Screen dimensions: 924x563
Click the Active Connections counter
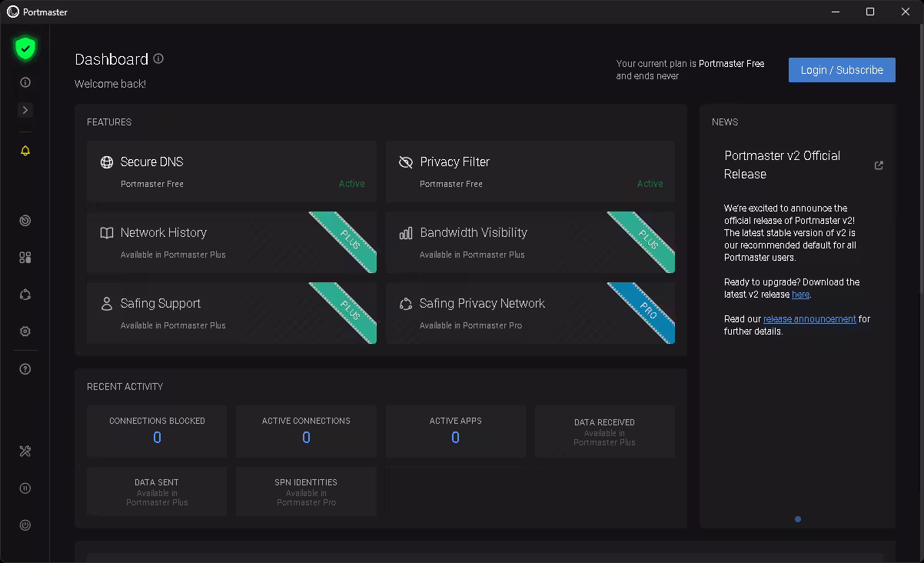click(x=306, y=431)
